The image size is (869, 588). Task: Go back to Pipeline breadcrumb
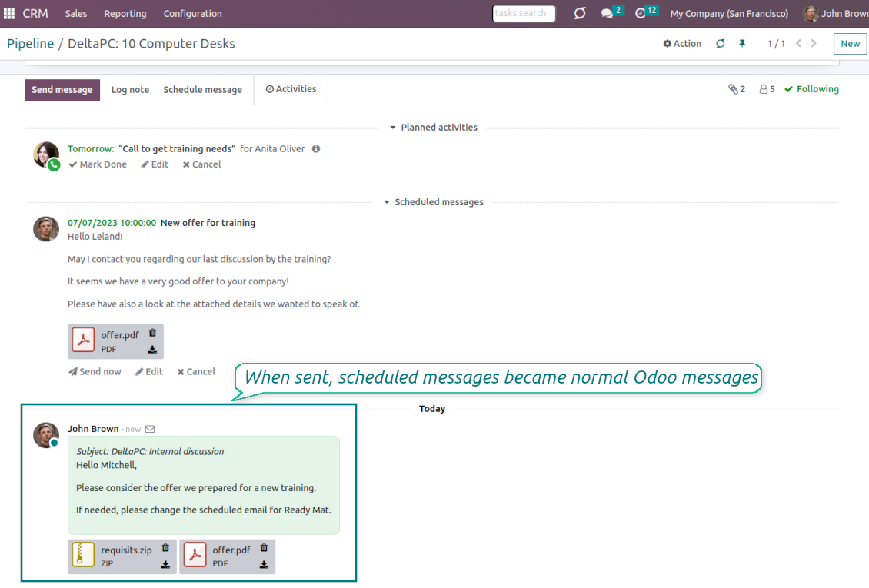click(x=31, y=43)
